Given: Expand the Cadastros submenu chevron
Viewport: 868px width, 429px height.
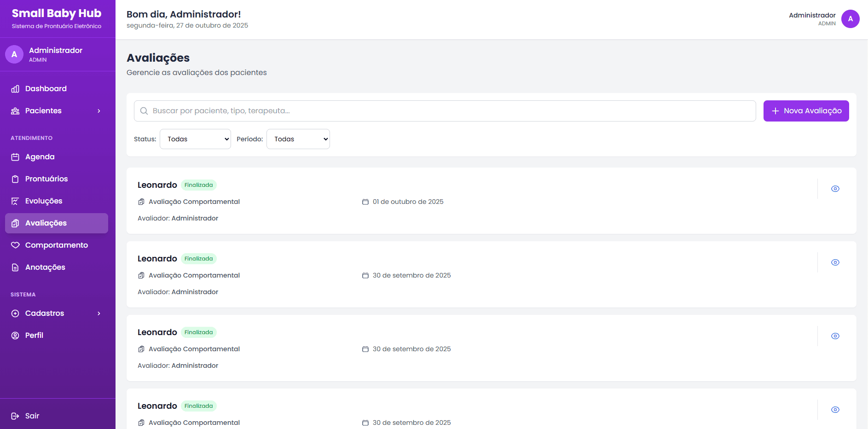Looking at the screenshot, I should coord(99,313).
